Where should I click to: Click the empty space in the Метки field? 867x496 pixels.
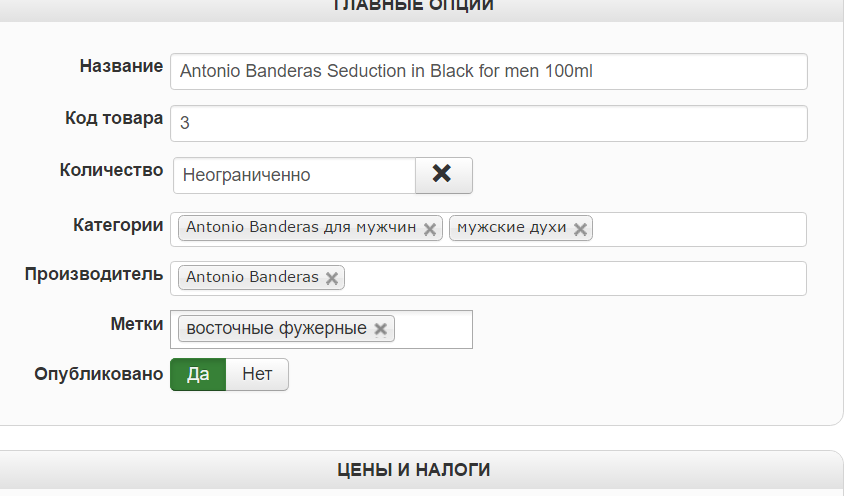(x=433, y=329)
